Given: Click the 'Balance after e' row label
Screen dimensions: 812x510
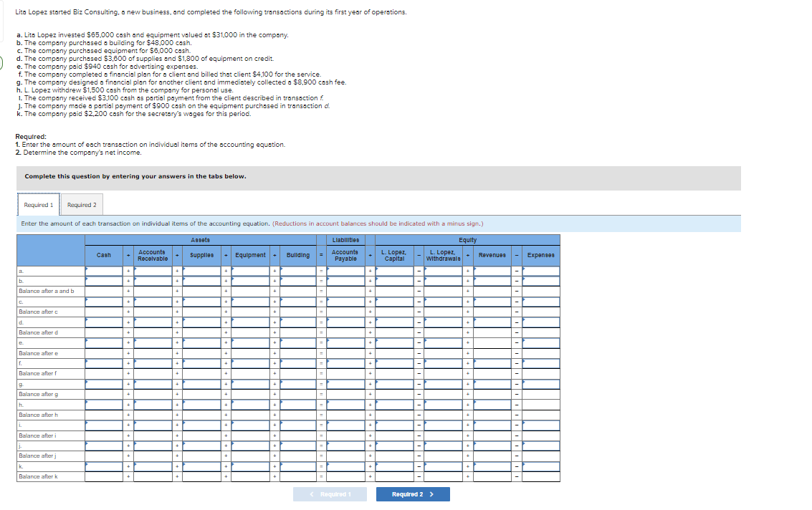Looking at the screenshot, I should click(x=38, y=353).
